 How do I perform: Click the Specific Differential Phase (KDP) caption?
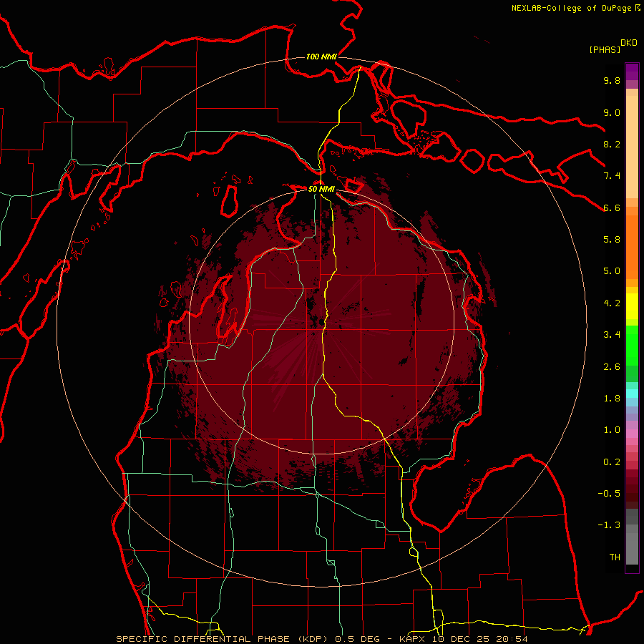click(222, 639)
